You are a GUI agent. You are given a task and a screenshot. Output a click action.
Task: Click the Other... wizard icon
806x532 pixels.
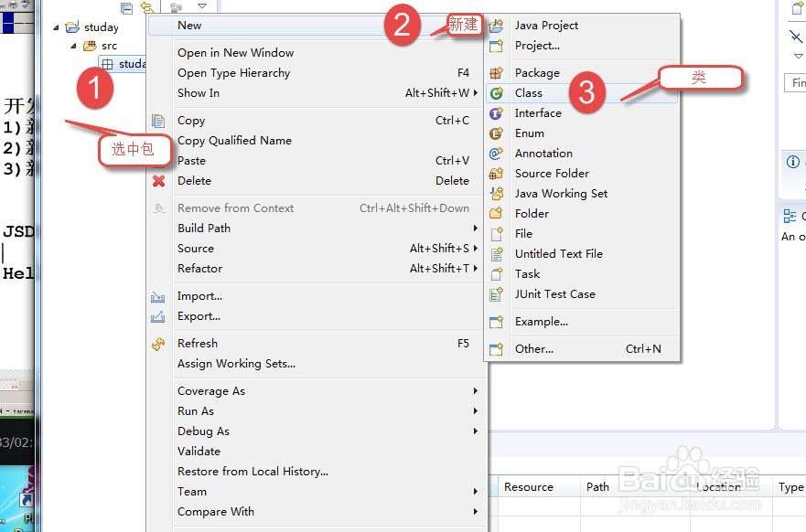click(496, 349)
